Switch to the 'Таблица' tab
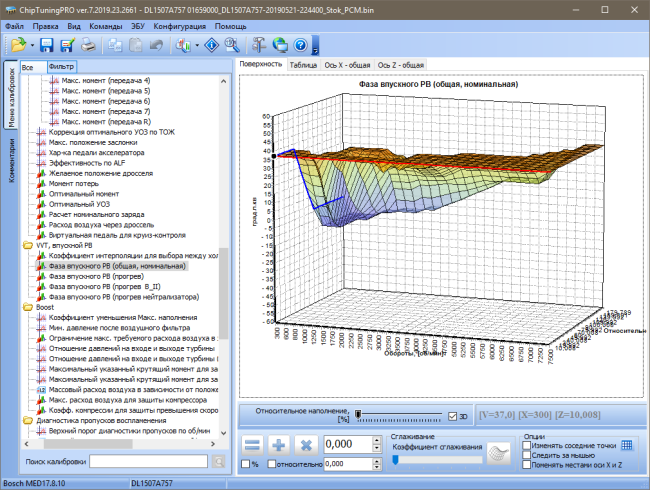 coord(303,65)
